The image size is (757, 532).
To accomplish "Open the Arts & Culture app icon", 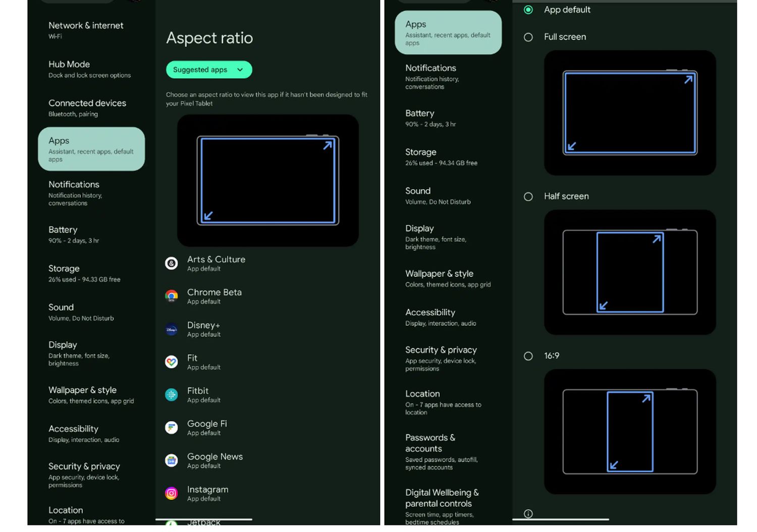I will 172,263.
